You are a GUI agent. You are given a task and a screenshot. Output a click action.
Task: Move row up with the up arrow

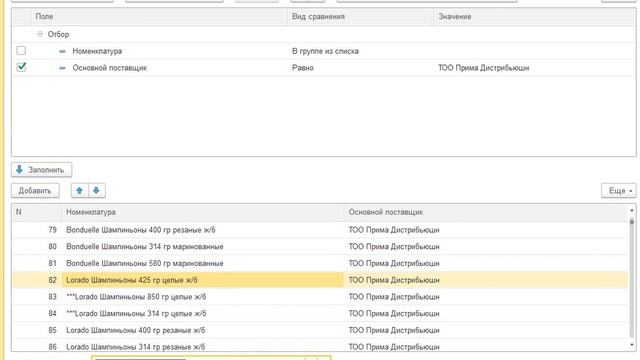click(80, 191)
